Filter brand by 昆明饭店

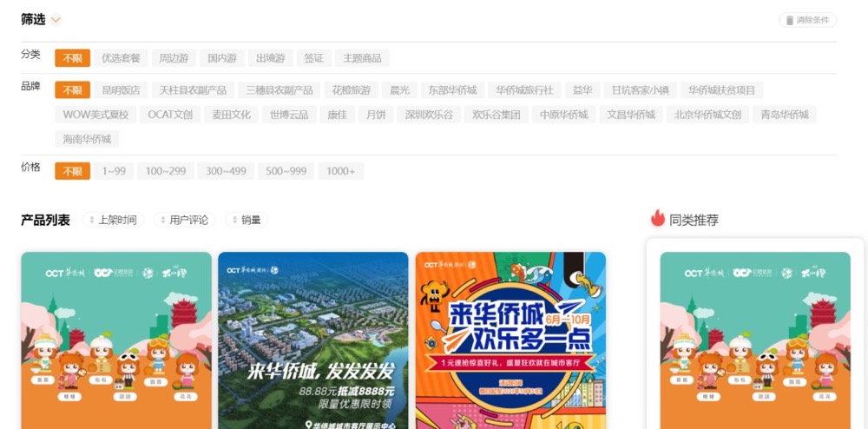(x=121, y=89)
